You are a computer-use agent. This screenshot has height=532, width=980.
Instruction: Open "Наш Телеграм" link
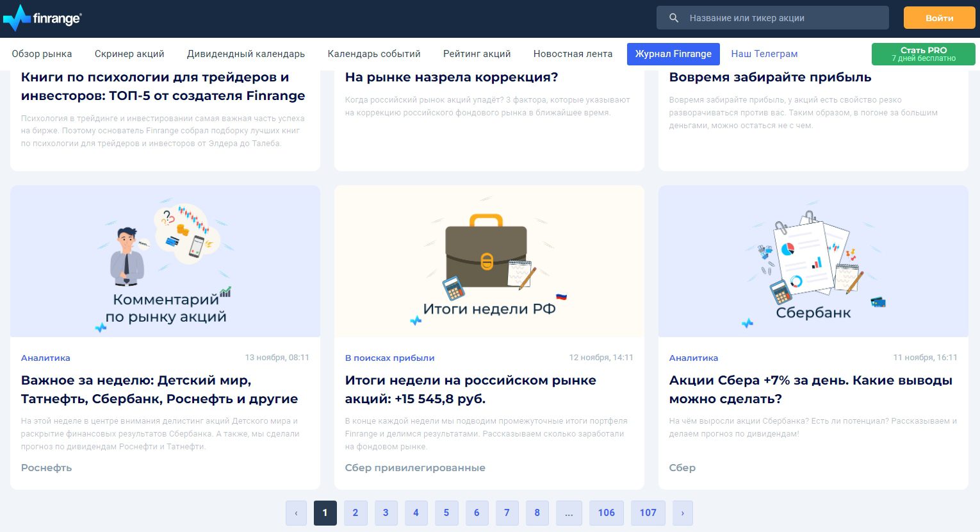[764, 54]
